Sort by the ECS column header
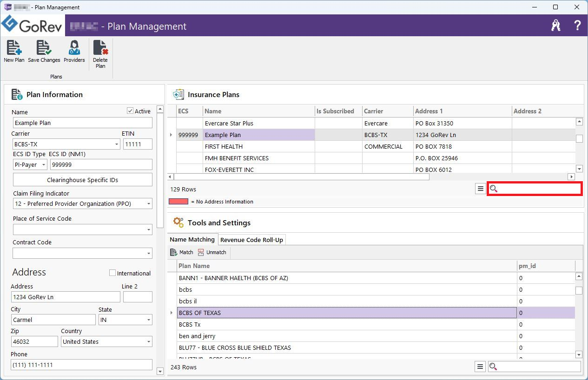This screenshot has height=380, width=588. click(x=190, y=111)
